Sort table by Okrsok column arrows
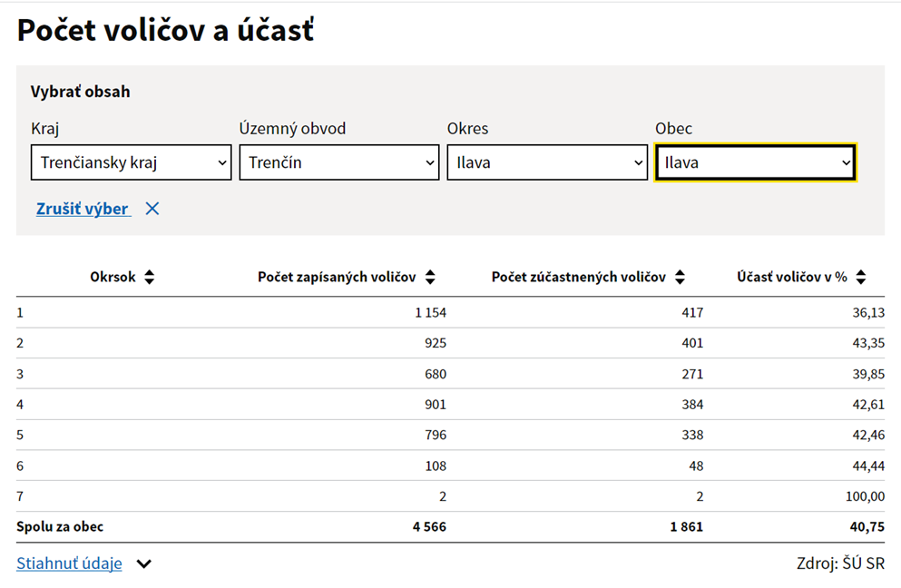 tap(149, 278)
